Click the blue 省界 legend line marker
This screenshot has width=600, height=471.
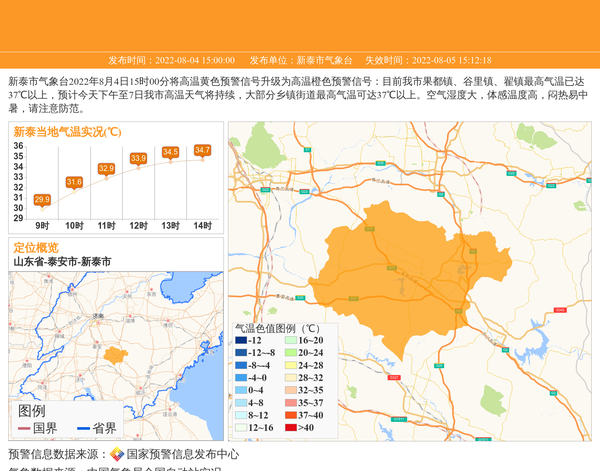point(83,429)
